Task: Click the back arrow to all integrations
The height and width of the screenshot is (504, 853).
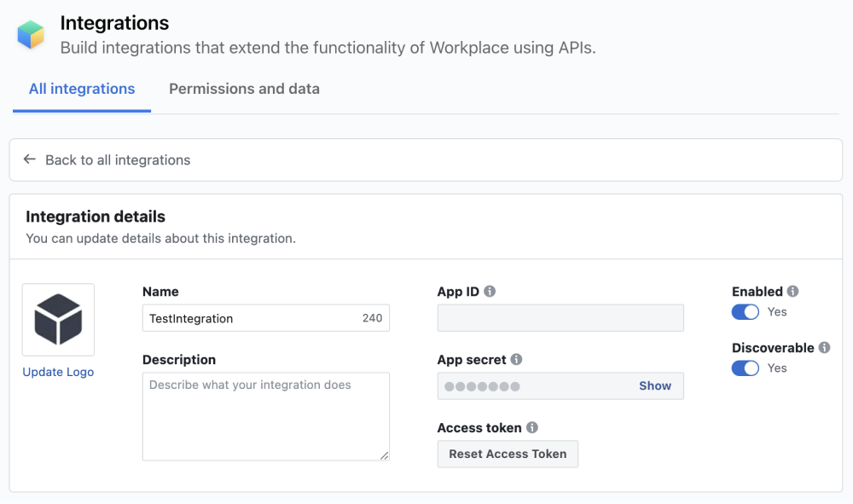Action: 29,159
